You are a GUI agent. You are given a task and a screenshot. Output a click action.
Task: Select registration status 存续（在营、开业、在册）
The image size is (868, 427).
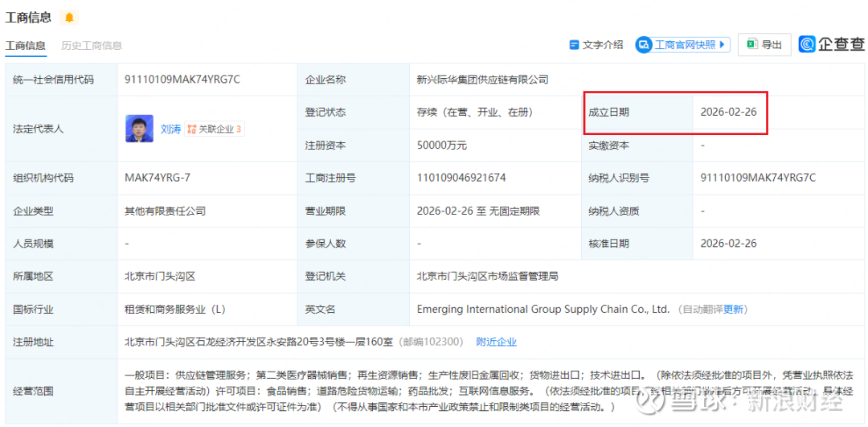(475, 112)
